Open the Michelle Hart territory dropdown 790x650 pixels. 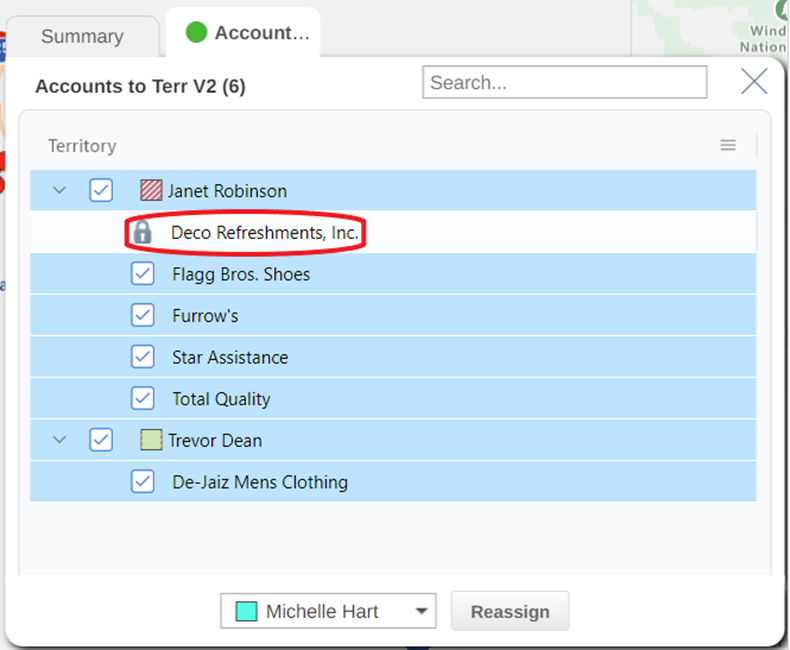328,611
